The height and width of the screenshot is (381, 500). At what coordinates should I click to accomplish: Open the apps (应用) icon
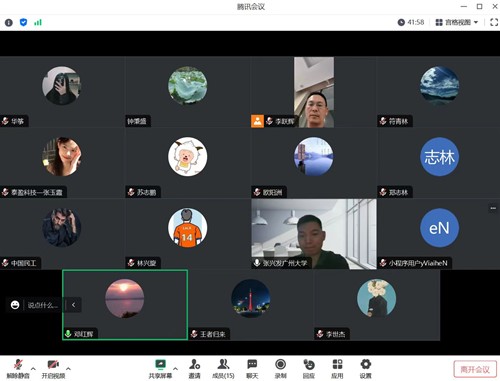point(337,369)
